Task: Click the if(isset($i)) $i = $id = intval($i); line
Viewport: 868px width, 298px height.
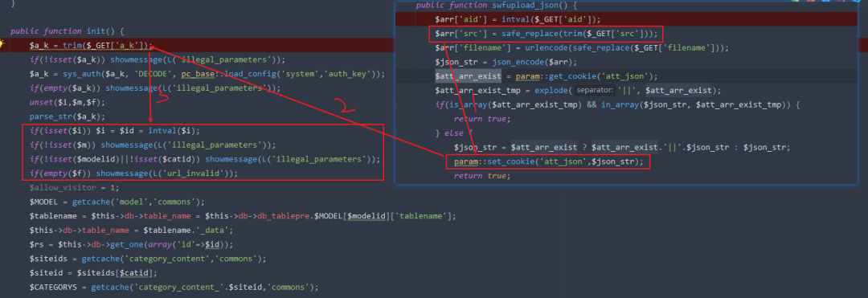Action: coord(115,131)
